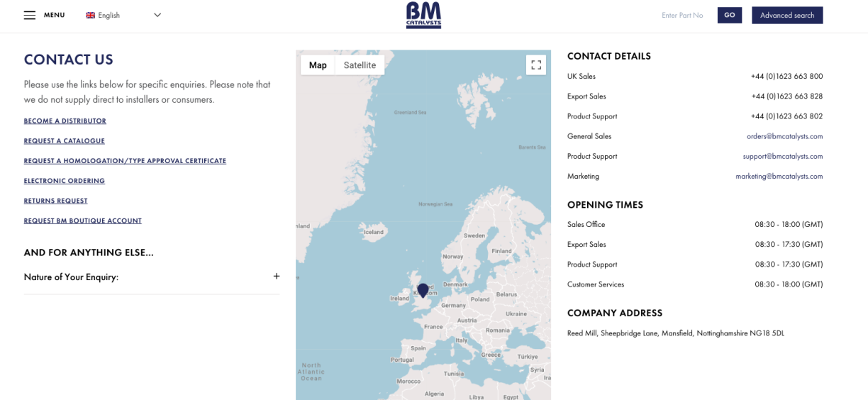This screenshot has width=868, height=400.
Task: Open the hamburger menu icon
Action: click(30, 15)
